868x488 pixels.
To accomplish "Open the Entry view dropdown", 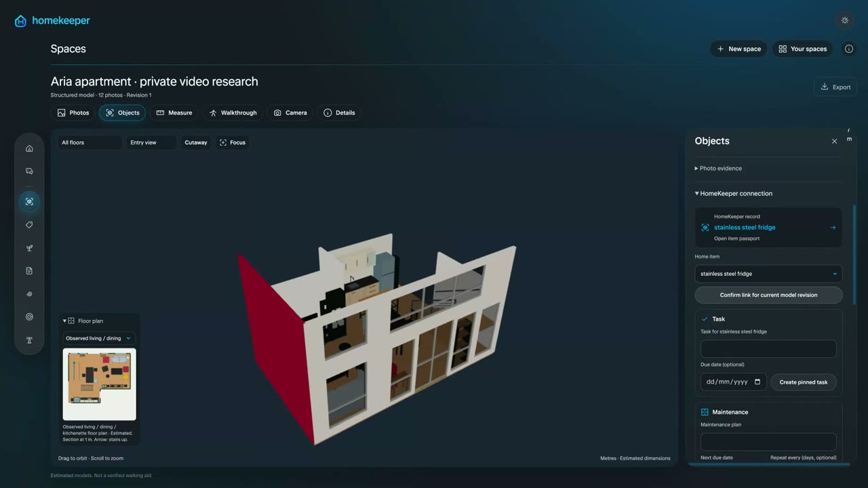I will pyautogui.click(x=151, y=142).
